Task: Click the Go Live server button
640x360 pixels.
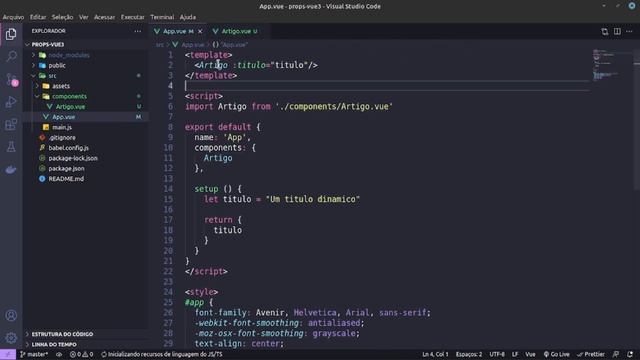Action: 557,354
